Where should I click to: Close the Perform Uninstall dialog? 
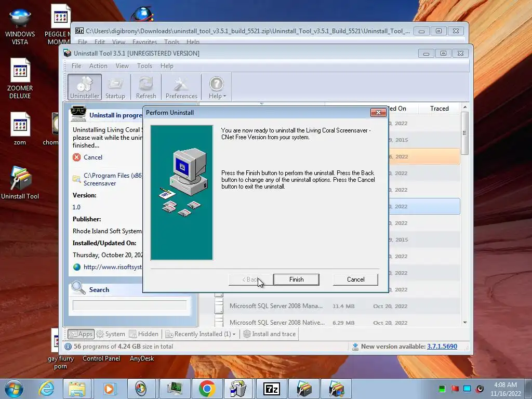[x=378, y=112]
